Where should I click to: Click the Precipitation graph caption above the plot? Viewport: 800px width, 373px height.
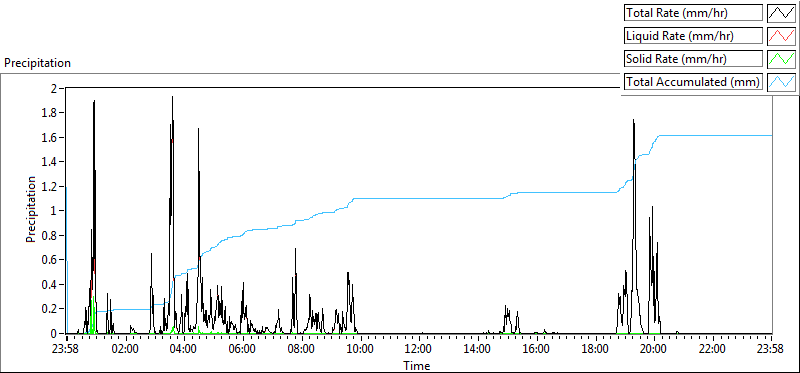tap(37, 63)
